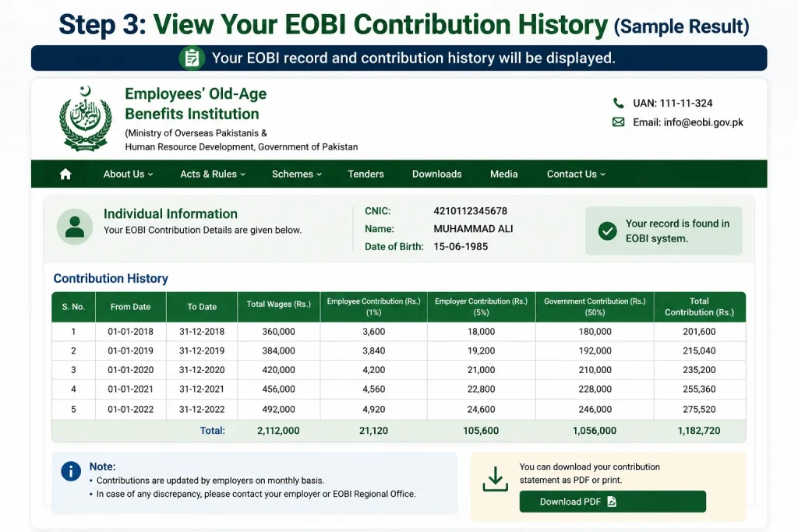Click the employer contribution 24,600 cell
Image resolution: width=798 pixels, height=532 pixels.
click(481, 410)
